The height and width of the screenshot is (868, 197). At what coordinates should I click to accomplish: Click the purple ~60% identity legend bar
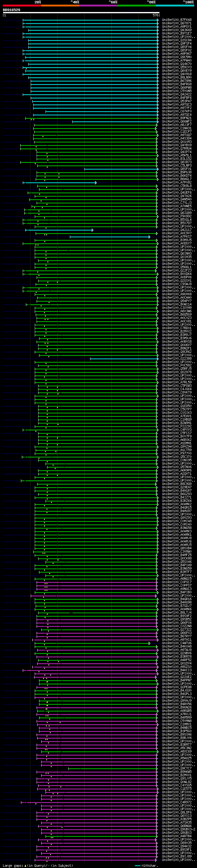coord(99,6)
